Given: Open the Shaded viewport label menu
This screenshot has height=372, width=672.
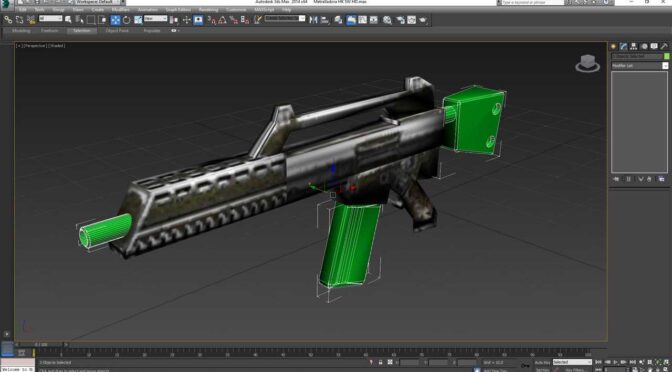Looking at the screenshot, I should click(56, 45).
